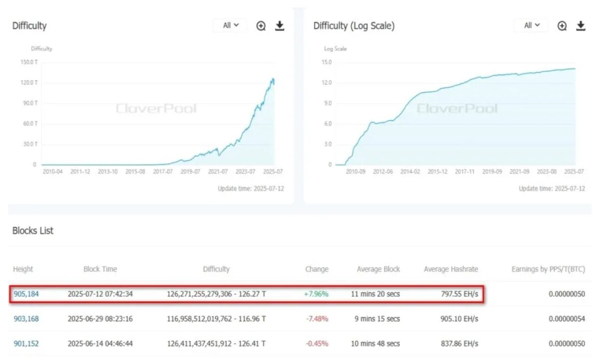This screenshot has height=364, width=599.
Task: Open the All range dropdown on Log Scale chart
Action: point(531,25)
